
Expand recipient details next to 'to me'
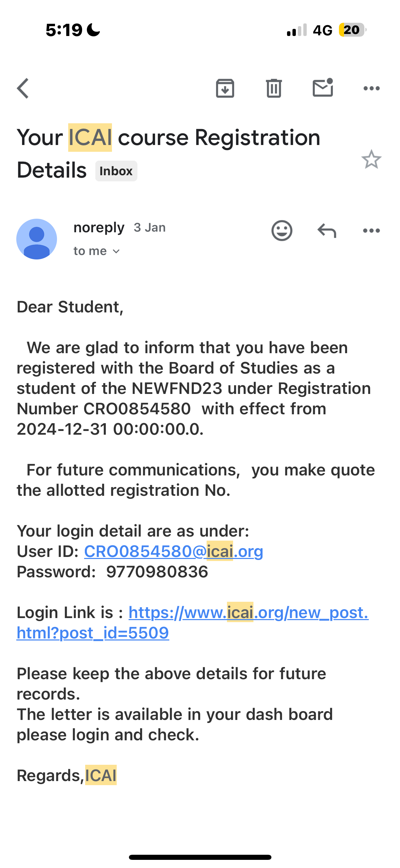[x=116, y=251]
